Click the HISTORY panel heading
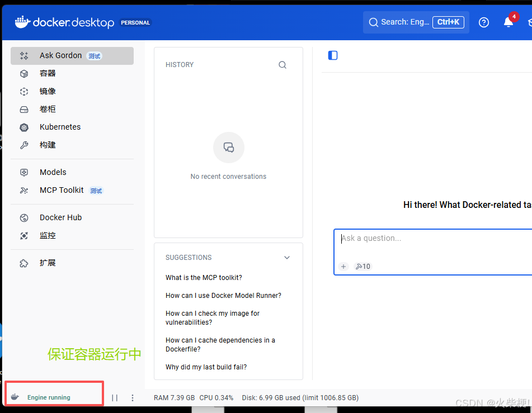The height and width of the screenshot is (413, 532). click(180, 65)
